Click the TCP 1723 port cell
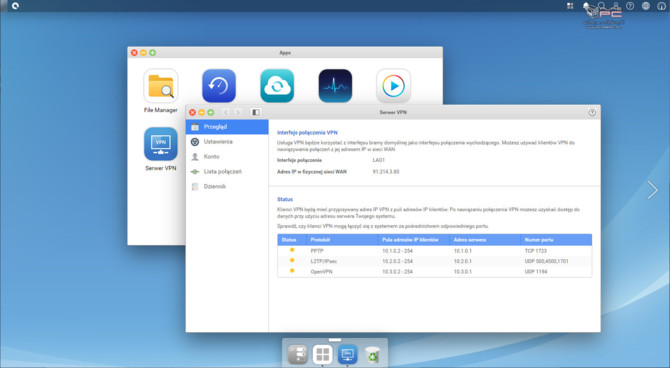The height and width of the screenshot is (368, 670). click(536, 251)
